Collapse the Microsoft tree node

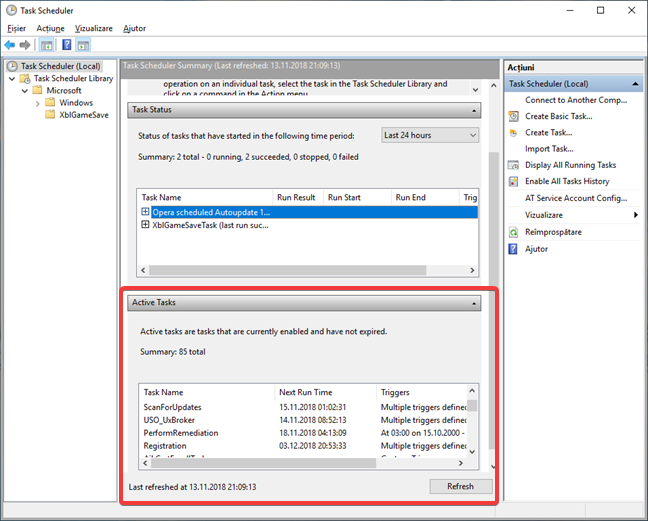25,90
